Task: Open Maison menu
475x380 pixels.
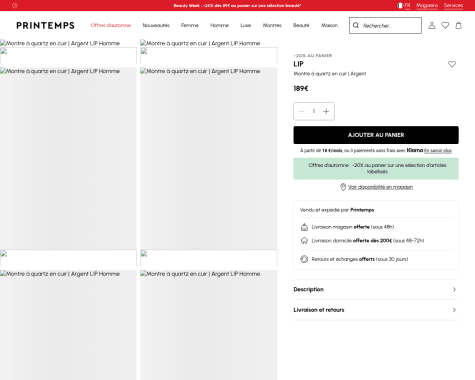Action: (x=329, y=25)
